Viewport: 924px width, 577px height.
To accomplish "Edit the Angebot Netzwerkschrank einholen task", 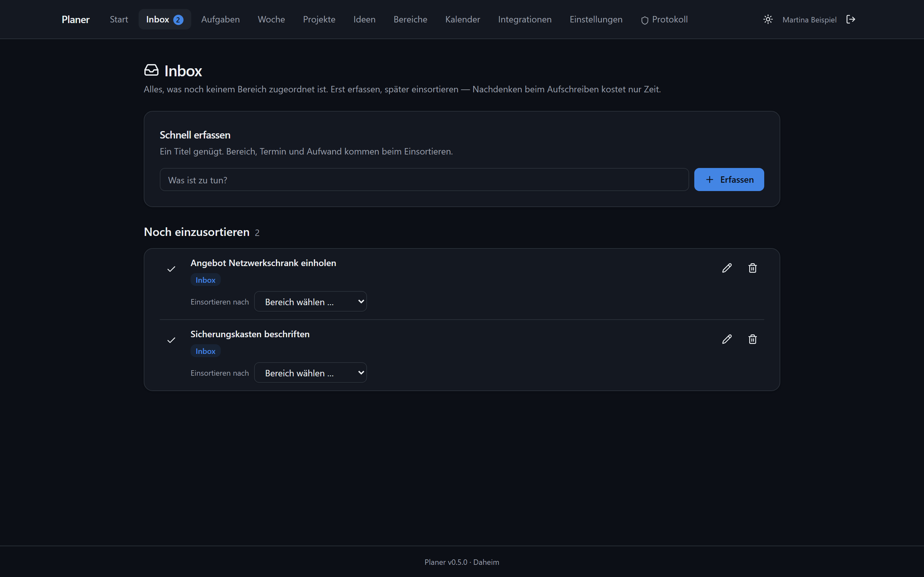I will 727,268.
